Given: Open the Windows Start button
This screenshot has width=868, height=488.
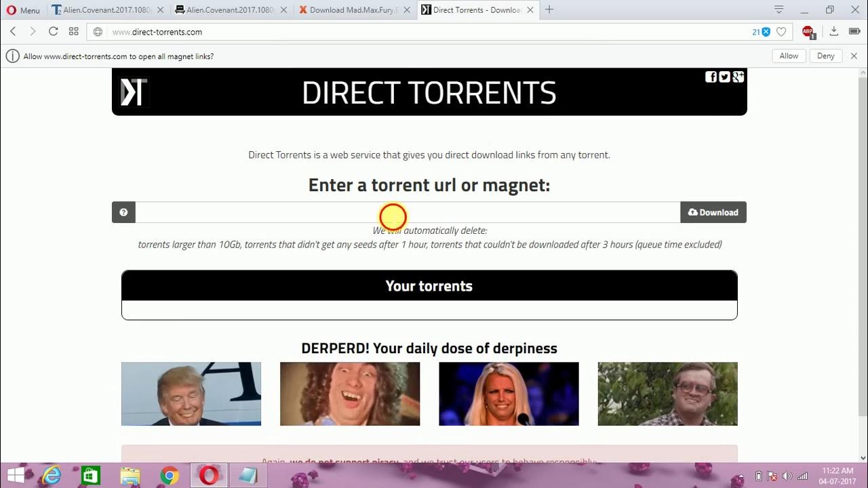Looking at the screenshot, I should tap(16, 476).
